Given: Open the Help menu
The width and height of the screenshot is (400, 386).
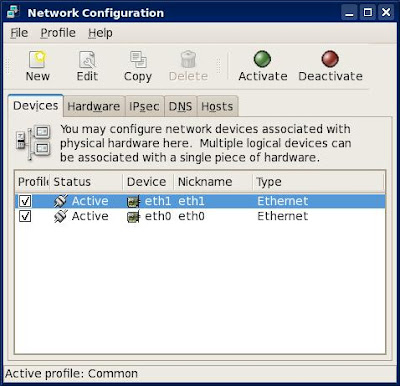Looking at the screenshot, I should tap(100, 33).
